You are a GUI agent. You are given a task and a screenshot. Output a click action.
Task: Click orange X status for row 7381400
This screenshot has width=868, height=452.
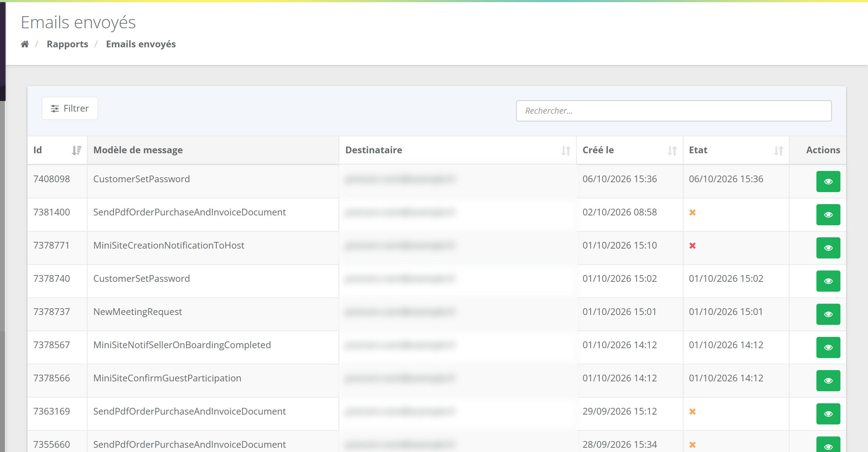692,212
